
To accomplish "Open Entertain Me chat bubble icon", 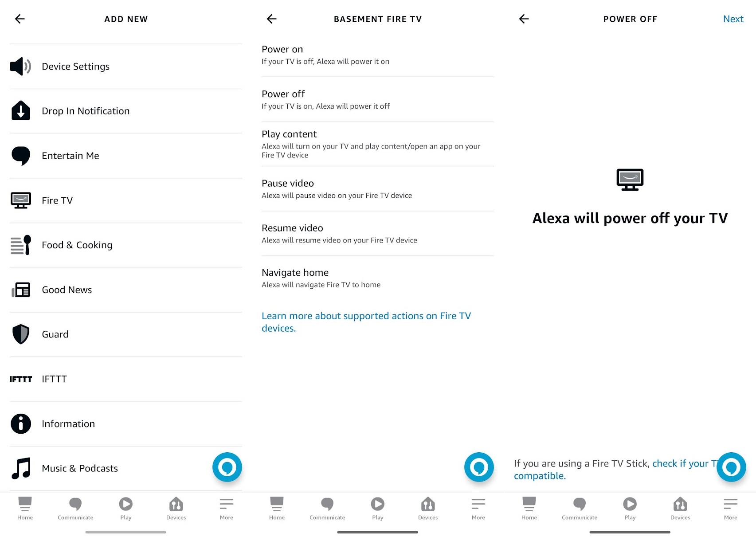I will tap(20, 156).
